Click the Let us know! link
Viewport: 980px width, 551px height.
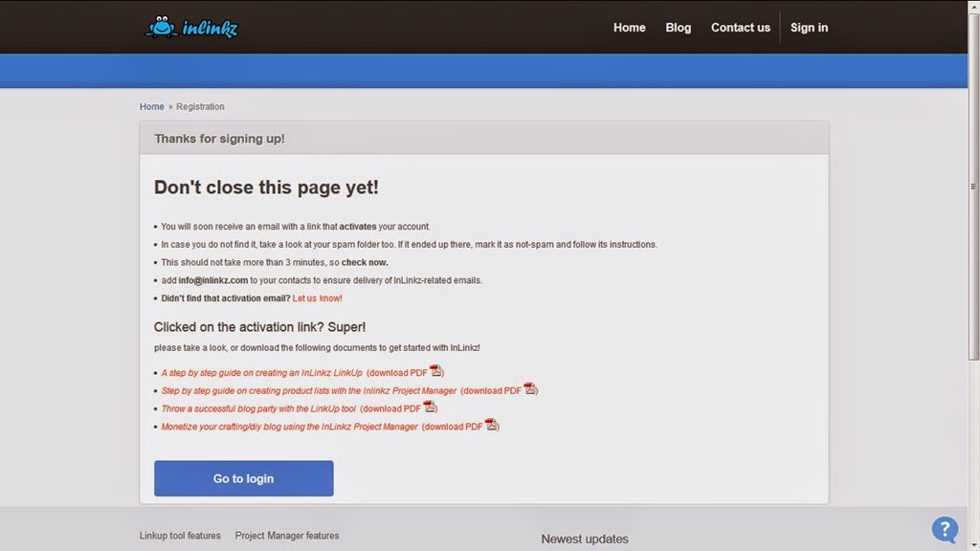point(317,298)
